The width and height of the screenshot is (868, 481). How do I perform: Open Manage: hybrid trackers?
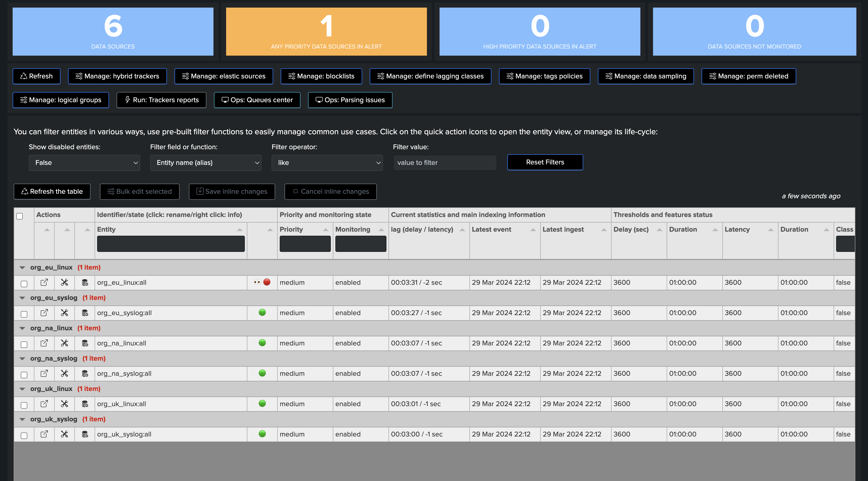point(117,76)
